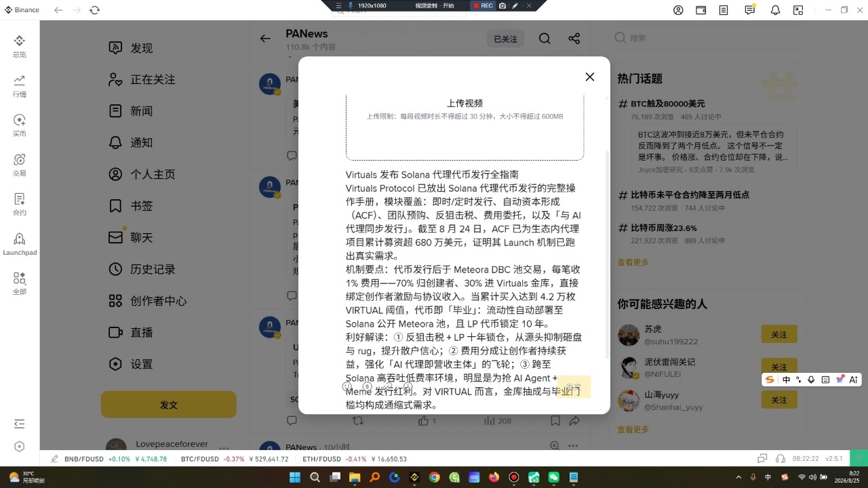Click the 发文 publish button in dialog
This screenshot has height=488, width=868.
pyautogui.click(x=574, y=386)
